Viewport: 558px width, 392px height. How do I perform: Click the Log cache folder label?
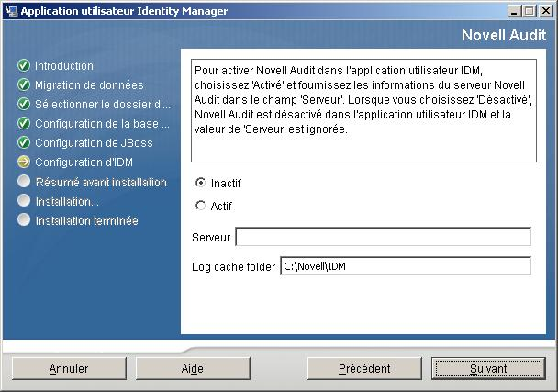pyautogui.click(x=233, y=266)
